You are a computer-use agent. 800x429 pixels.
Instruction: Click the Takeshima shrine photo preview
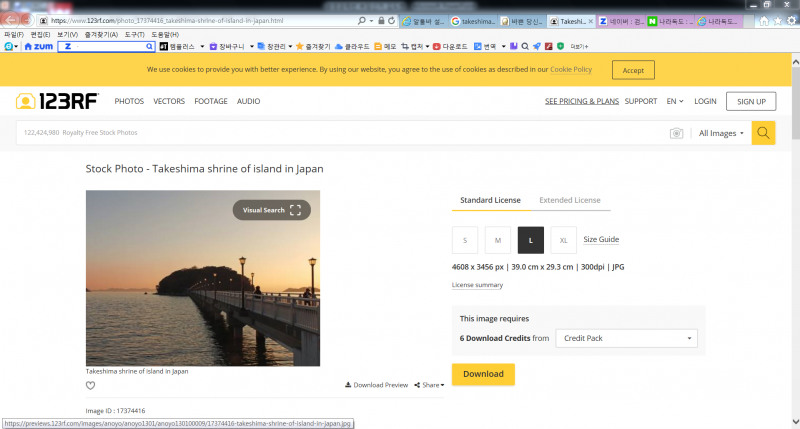(203, 278)
